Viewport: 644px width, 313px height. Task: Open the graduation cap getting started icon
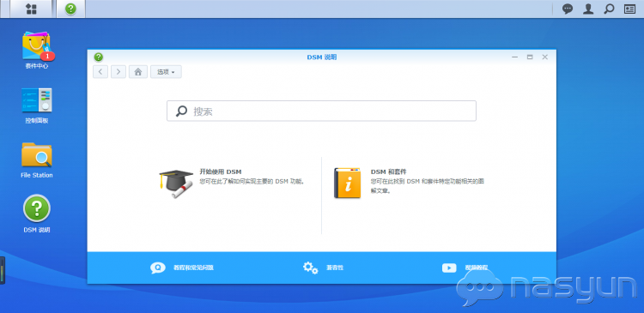176,184
